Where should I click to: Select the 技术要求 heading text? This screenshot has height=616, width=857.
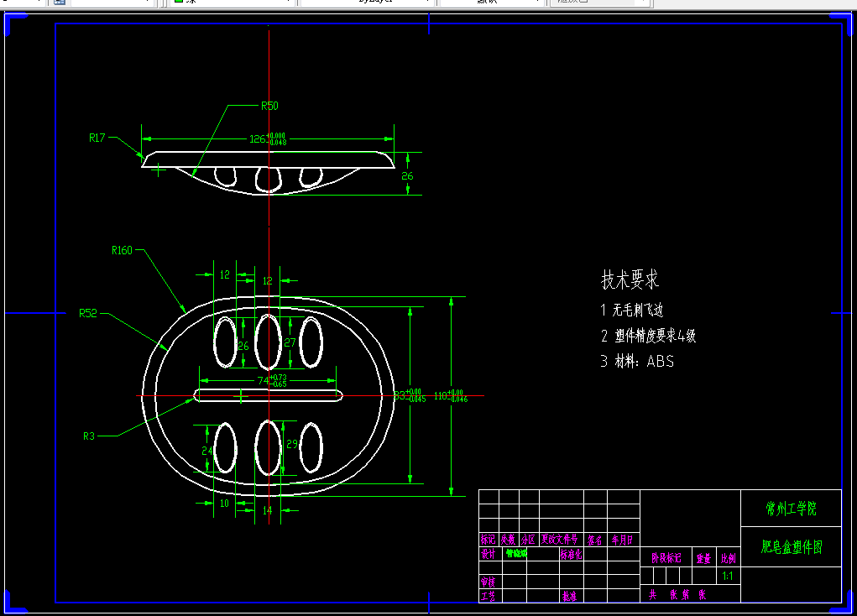click(x=630, y=279)
